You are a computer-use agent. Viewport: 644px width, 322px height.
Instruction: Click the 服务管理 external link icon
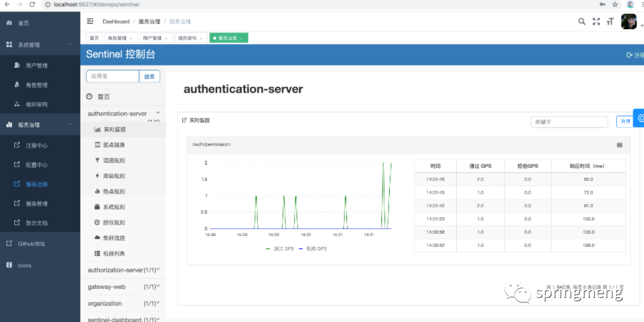pyautogui.click(x=18, y=203)
